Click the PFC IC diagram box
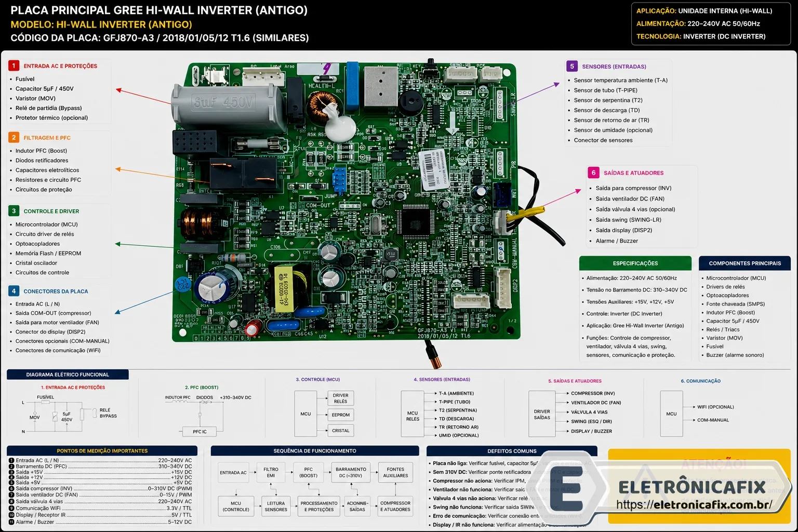The width and height of the screenshot is (798, 532). click(199, 432)
